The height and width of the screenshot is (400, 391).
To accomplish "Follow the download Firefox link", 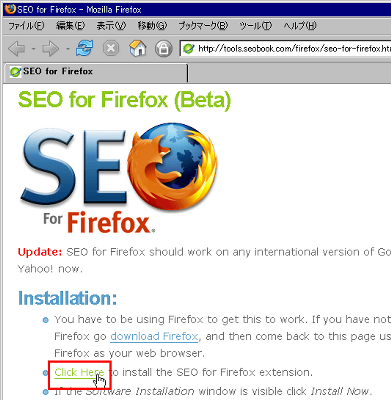I will [154, 336].
